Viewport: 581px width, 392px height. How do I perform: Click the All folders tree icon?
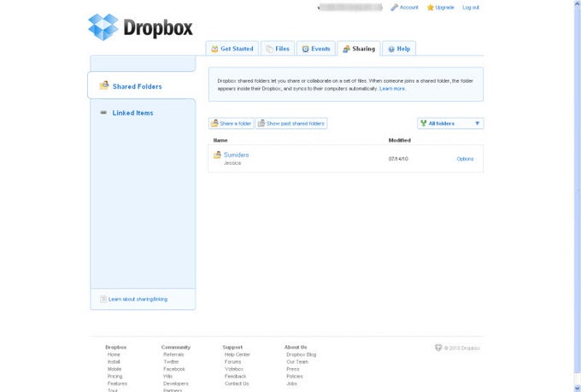click(x=424, y=123)
